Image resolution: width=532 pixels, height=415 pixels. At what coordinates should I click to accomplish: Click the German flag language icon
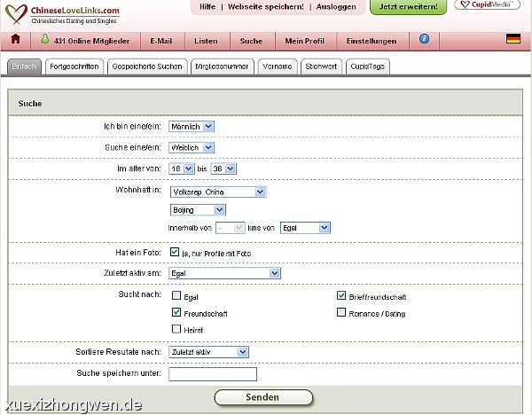click(512, 39)
